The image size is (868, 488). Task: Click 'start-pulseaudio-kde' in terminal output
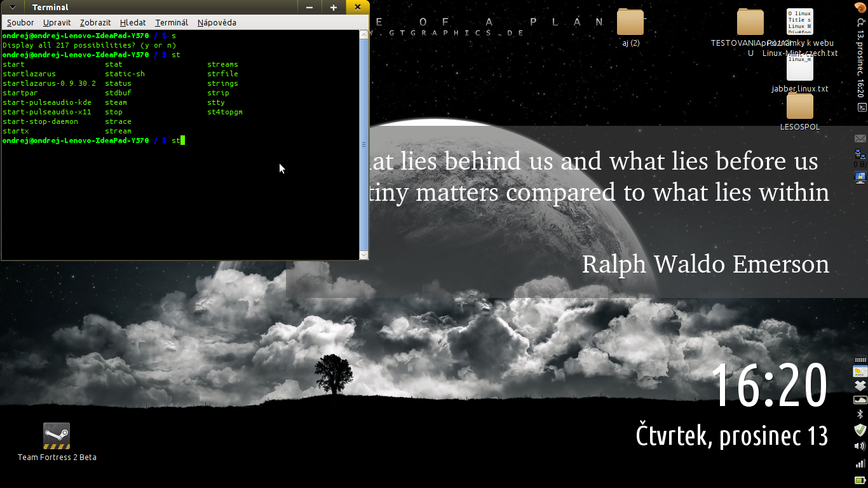click(x=47, y=102)
